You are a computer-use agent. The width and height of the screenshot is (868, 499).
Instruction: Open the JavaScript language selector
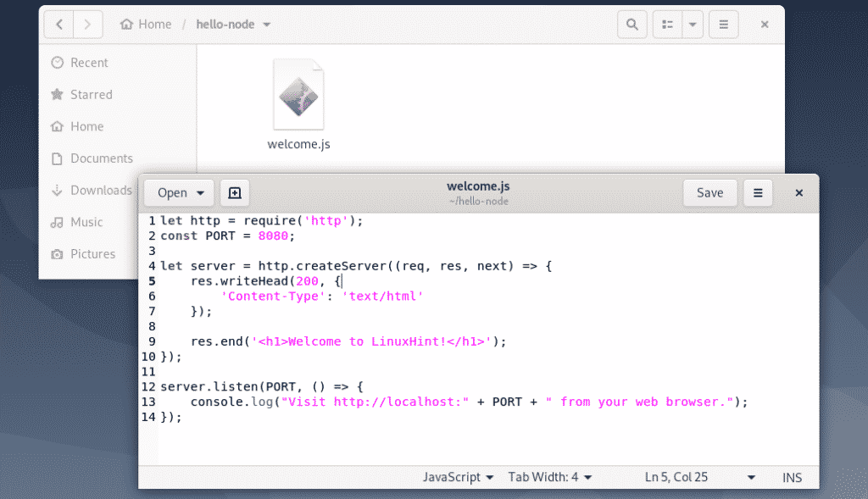458,477
